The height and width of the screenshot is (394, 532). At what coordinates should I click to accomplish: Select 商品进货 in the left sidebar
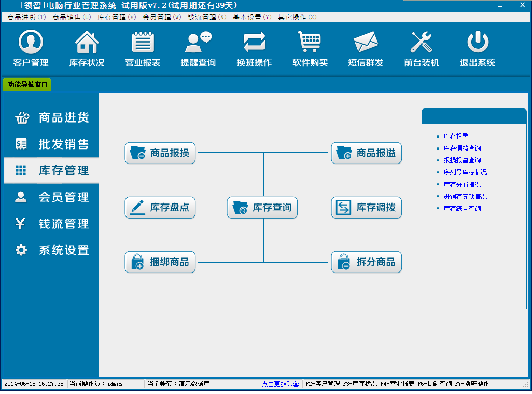coord(52,118)
